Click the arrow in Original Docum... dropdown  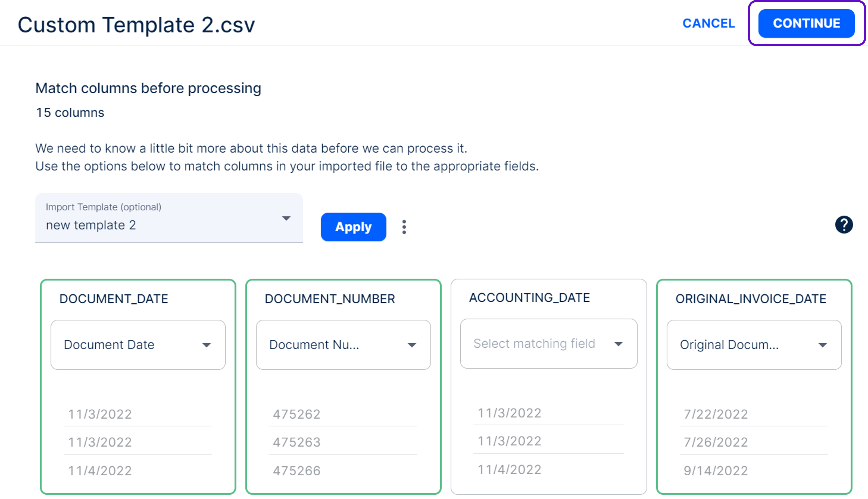click(822, 345)
